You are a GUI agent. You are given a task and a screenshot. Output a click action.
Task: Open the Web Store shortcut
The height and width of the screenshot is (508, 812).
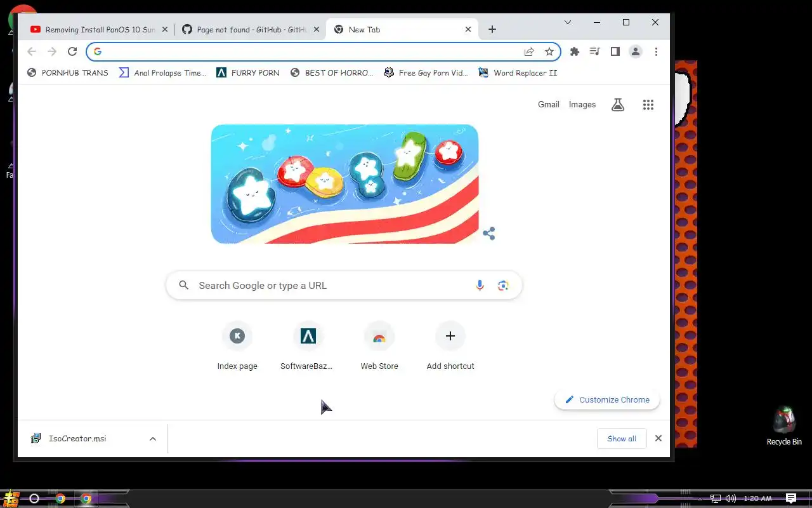click(379, 346)
